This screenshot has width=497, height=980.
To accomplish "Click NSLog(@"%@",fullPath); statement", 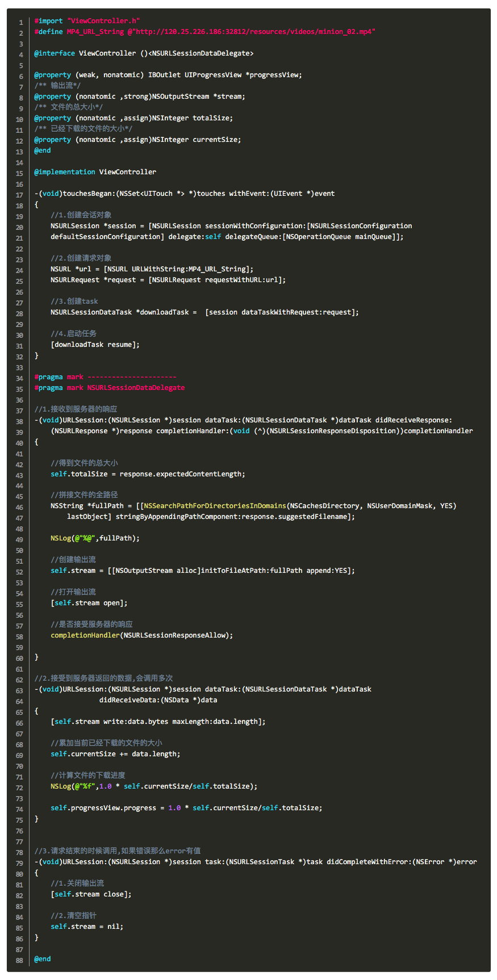I will tap(95, 538).
